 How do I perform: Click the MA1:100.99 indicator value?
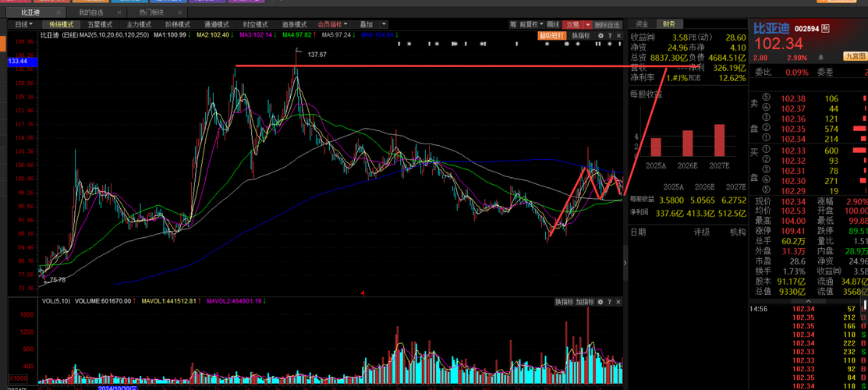[x=172, y=35]
